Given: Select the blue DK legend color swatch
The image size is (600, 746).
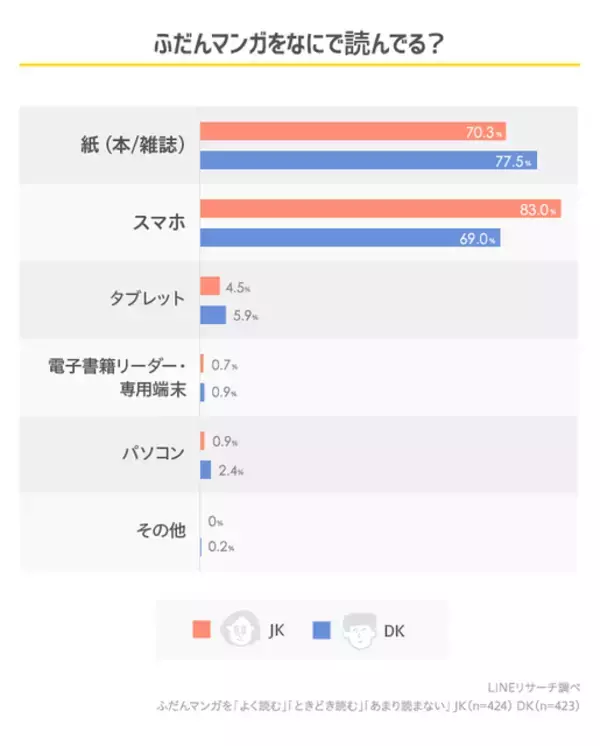Looking at the screenshot, I should coord(322,630).
